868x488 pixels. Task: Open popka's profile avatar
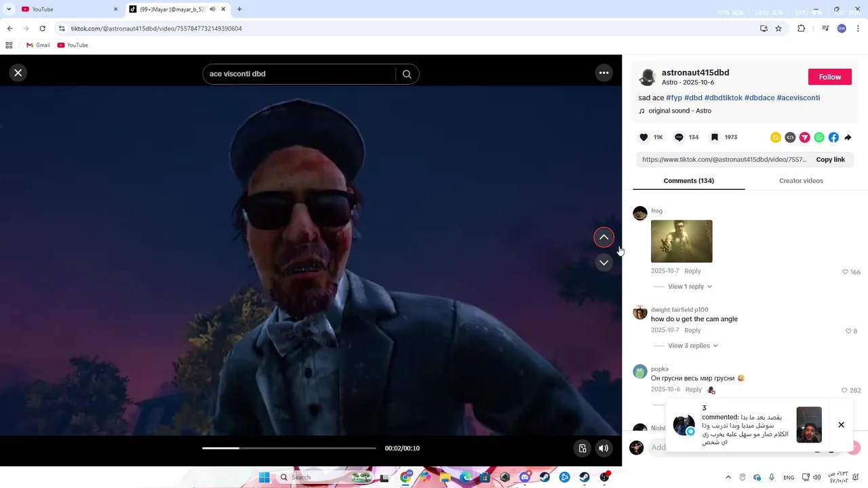640,371
